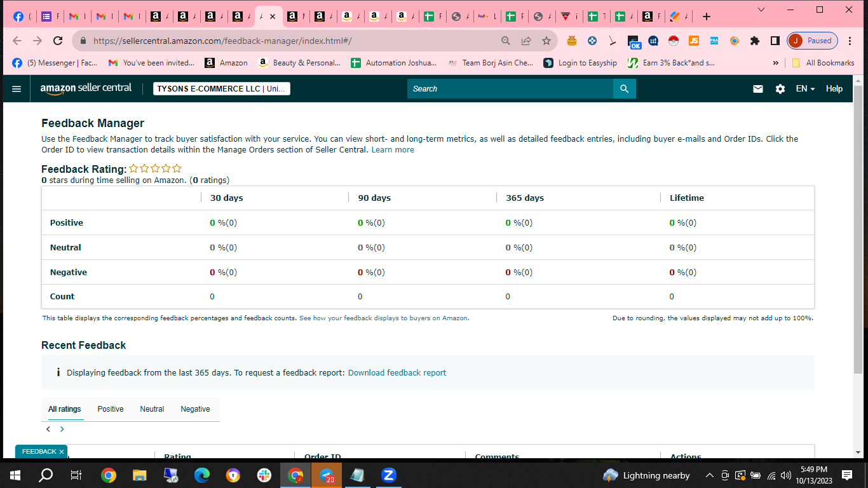Open the Windows Start menu
The image size is (868, 488).
click(15, 475)
